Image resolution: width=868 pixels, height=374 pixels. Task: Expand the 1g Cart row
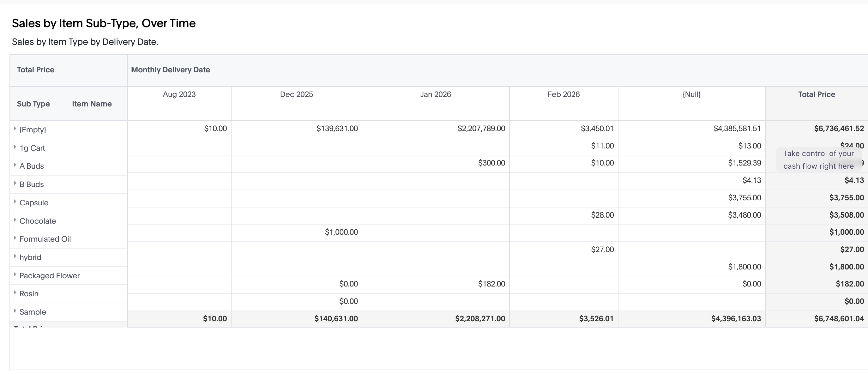(x=15, y=147)
